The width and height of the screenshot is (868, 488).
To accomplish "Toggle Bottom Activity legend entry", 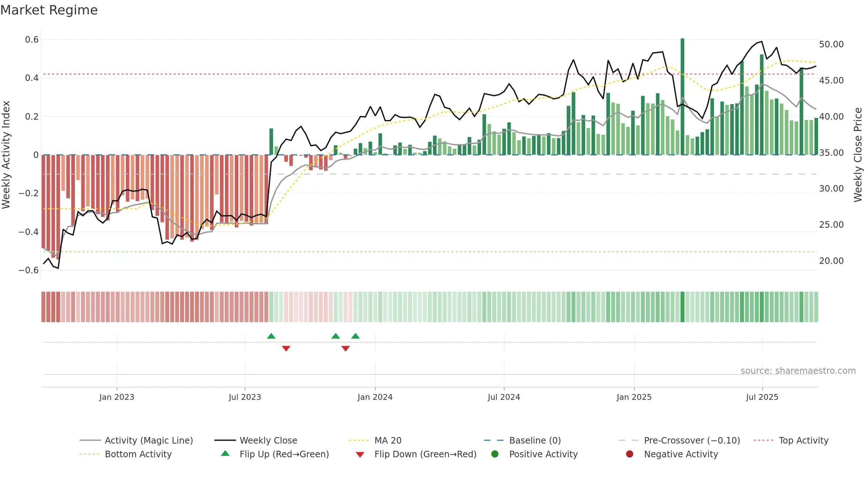I will click(125, 454).
